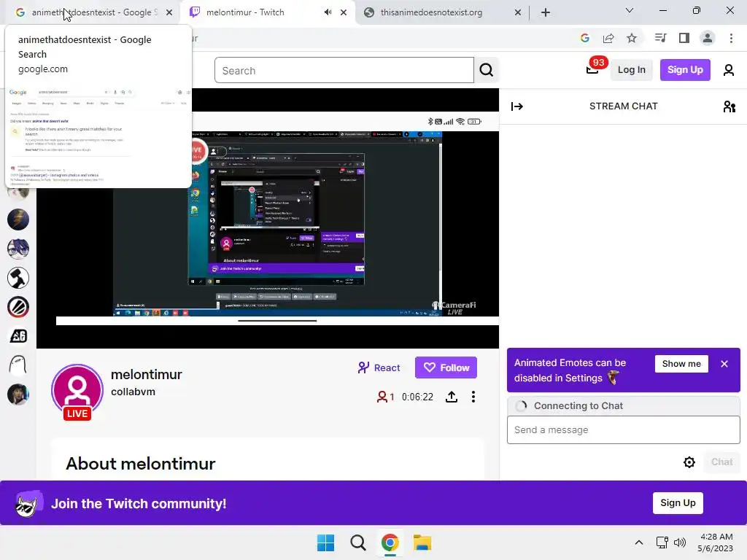Mute the Twitch tab audio speaker icon
The width and height of the screenshot is (747, 560).
click(328, 12)
